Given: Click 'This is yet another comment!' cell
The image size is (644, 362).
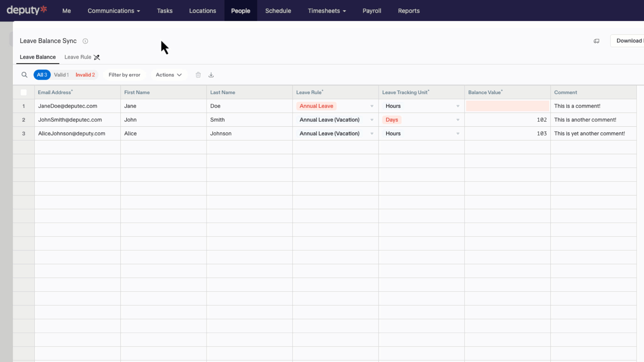Looking at the screenshot, I should (x=593, y=133).
